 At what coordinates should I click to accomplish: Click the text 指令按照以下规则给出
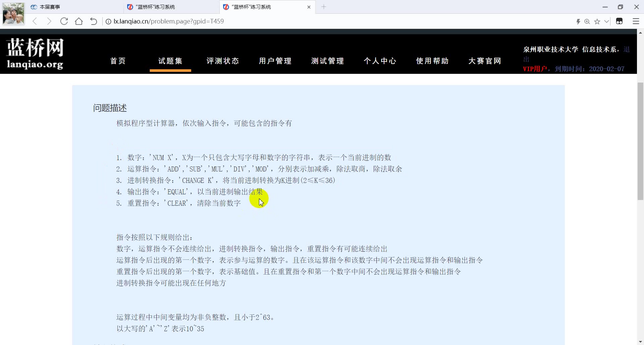coord(155,237)
